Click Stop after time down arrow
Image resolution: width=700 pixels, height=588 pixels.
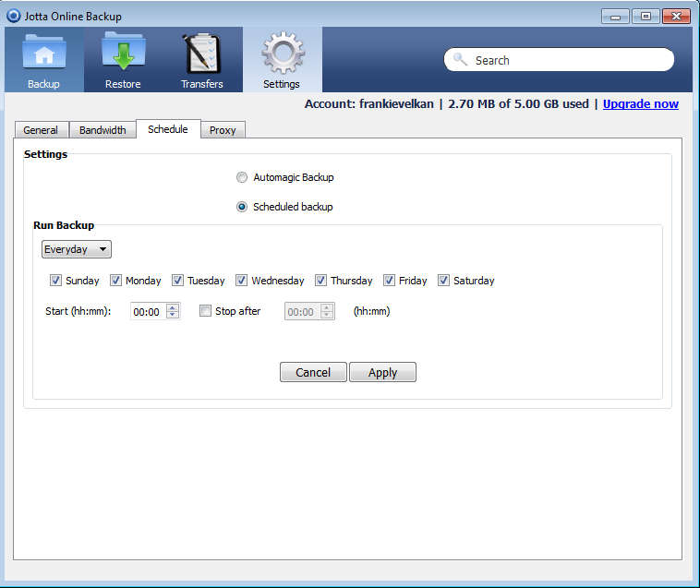pos(327,315)
